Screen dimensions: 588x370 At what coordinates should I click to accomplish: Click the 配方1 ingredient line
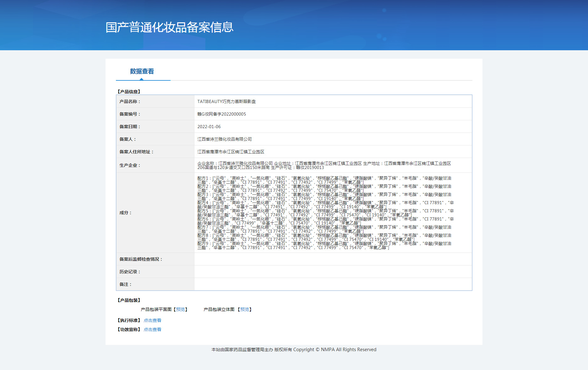[x=324, y=180]
